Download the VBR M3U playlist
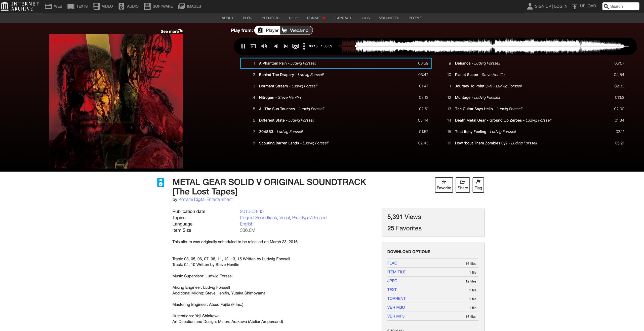This screenshot has width=644, height=331. point(396,307)
